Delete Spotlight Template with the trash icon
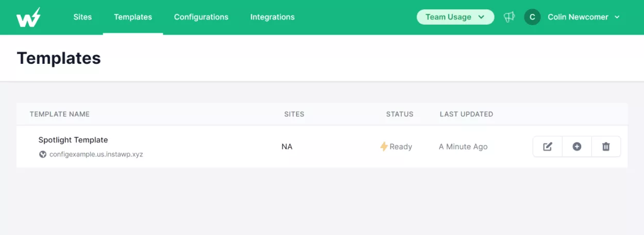This screenshot has width=644, height=235. pyautogui.click(x=606, y=147)
